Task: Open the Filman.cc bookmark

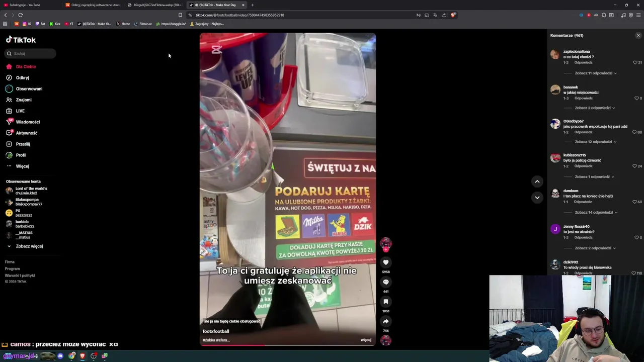Action: tap(143, 24)
